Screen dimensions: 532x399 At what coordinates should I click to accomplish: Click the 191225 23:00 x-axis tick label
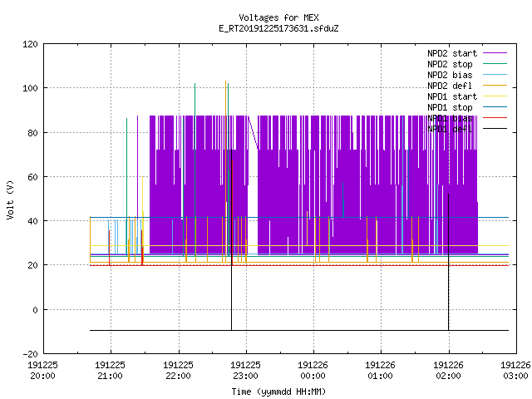(x=245, y=371)
